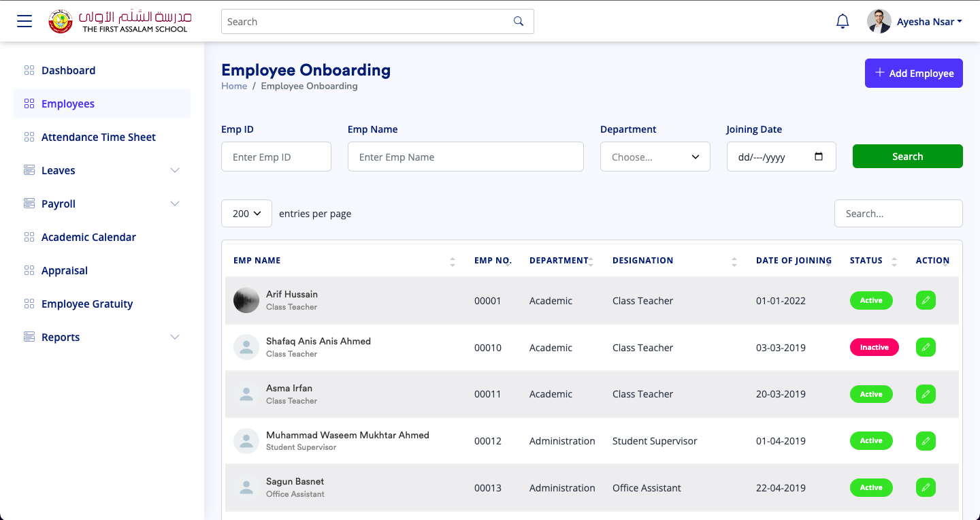Click the edit icon for Arif Hussain
The image size is (980, 520).
926,300
